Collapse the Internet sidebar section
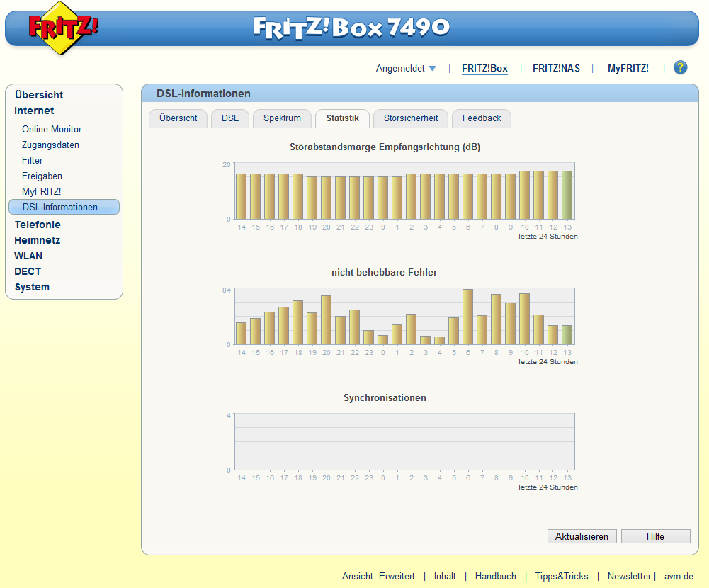Screen dimensions: 709x588 point(34,111)
